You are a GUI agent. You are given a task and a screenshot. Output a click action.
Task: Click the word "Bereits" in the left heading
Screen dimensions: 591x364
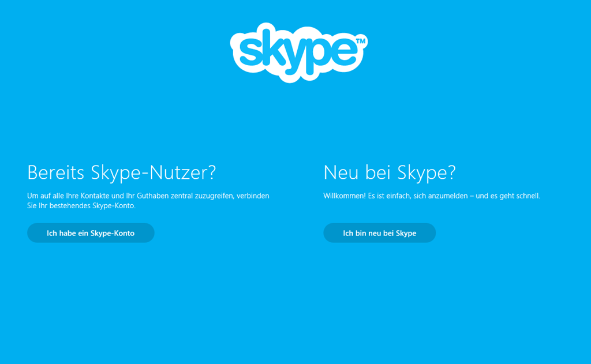pyautogui.click(x=56, y=172)
